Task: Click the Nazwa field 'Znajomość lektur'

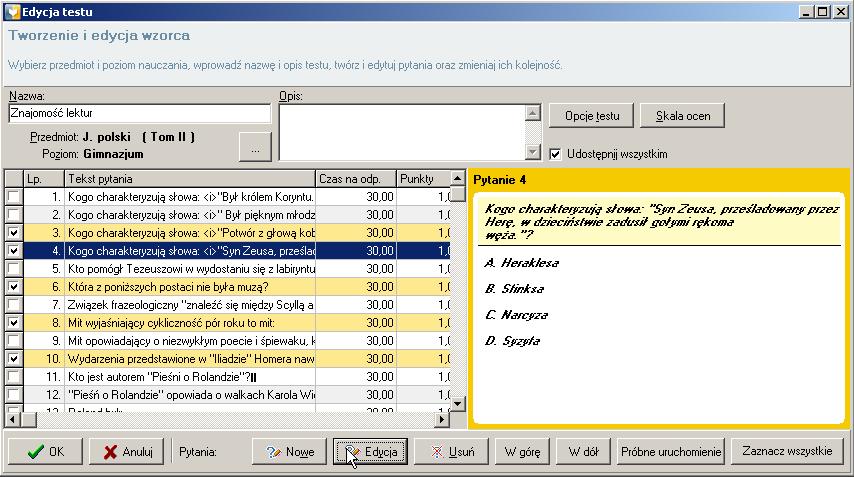Action: 139,113
